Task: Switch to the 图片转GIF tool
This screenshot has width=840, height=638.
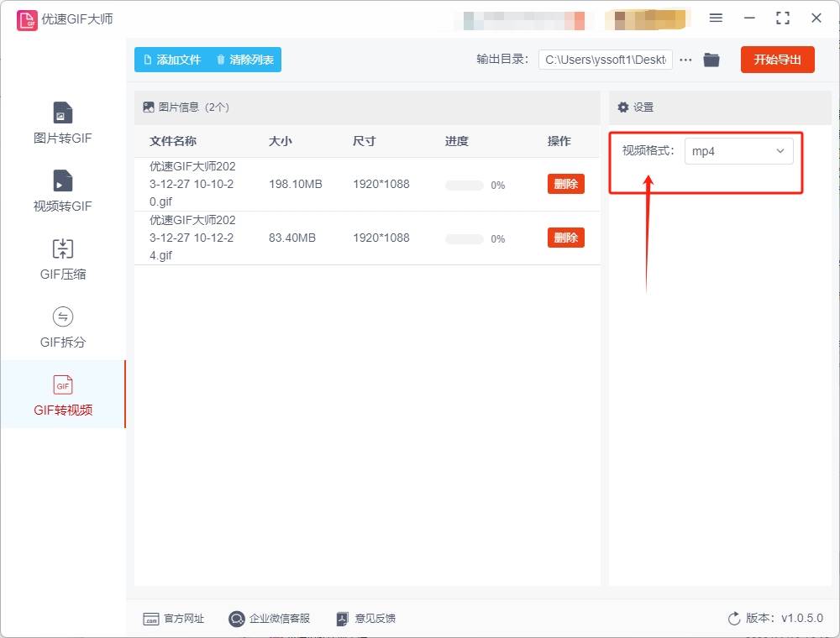Action: pos(62,121)
